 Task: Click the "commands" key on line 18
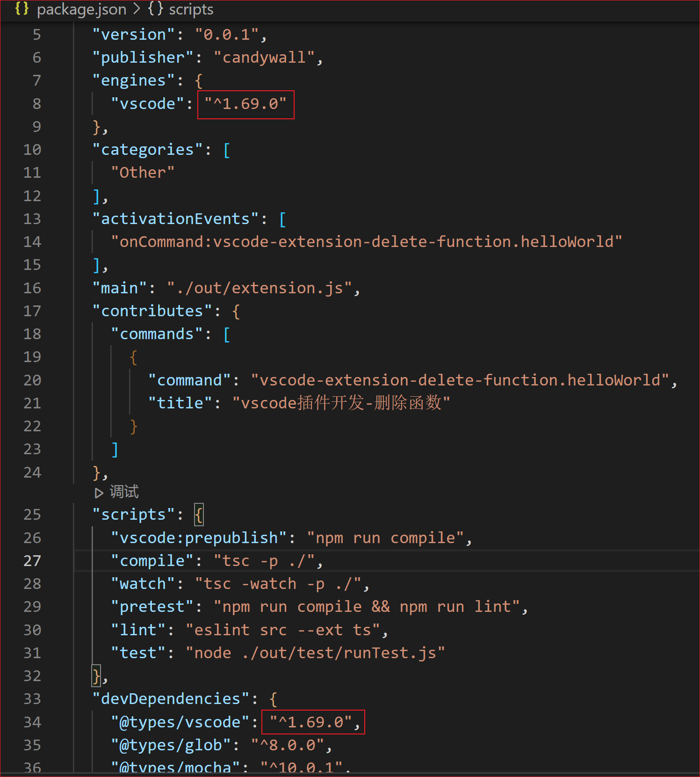tap(157, 334)
